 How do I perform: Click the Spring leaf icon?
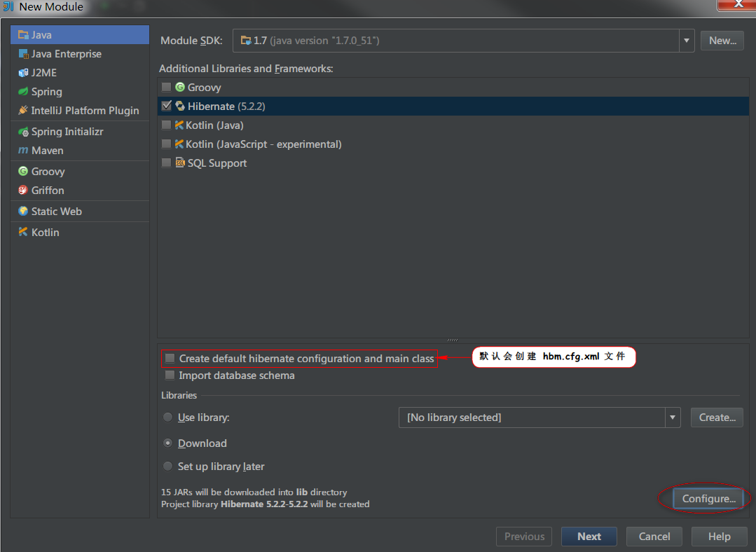23,91
